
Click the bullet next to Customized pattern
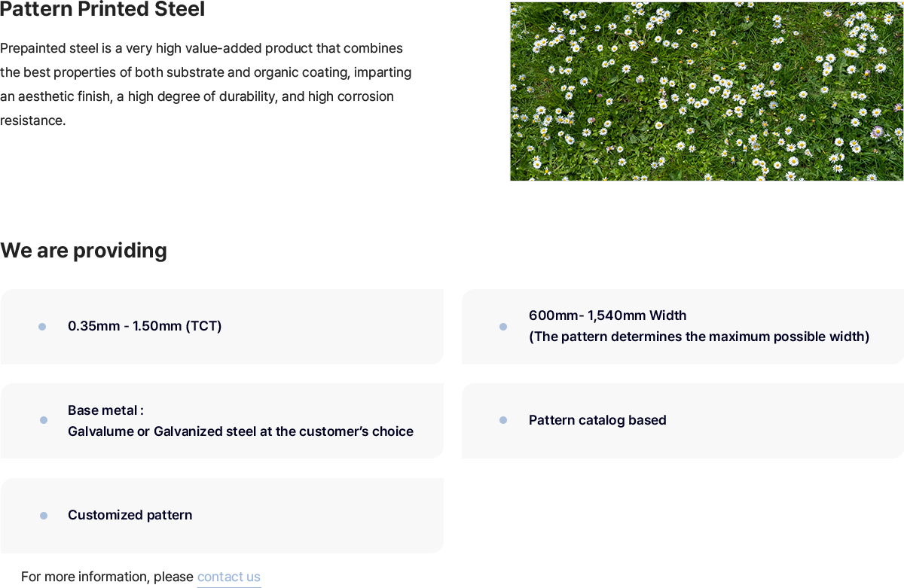pyautogui.click(x=44, y=516)
